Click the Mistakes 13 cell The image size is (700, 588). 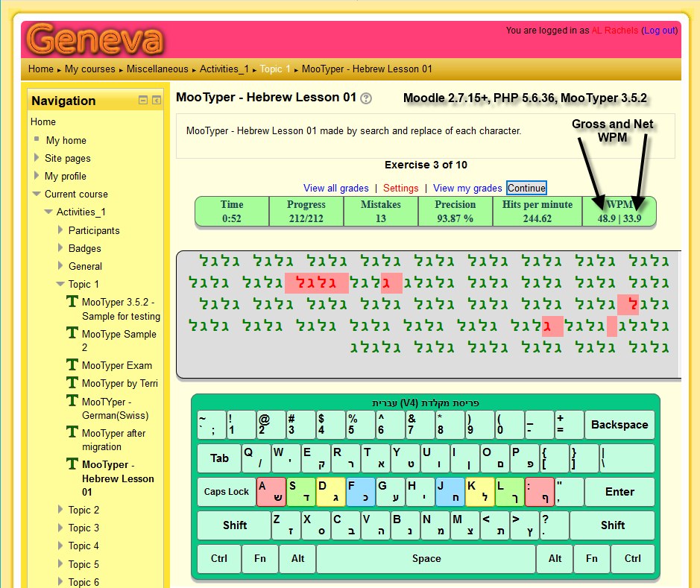click(x=380, y=212)
